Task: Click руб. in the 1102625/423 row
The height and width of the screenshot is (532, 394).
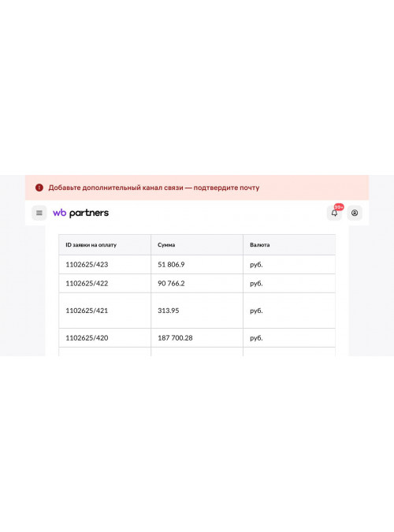Action: (x=256, y=265)
